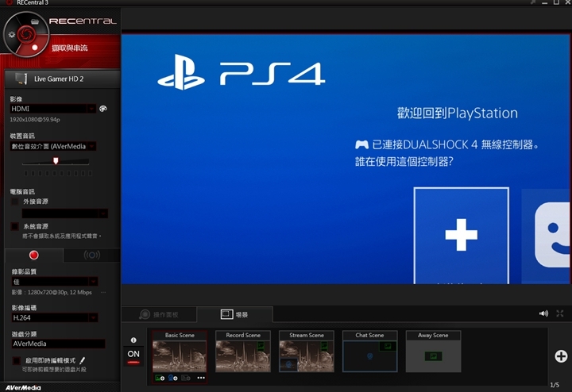
Task: Select the Stream Scene thumbnail
Action: pyautogui.click(x=307, y=352)
